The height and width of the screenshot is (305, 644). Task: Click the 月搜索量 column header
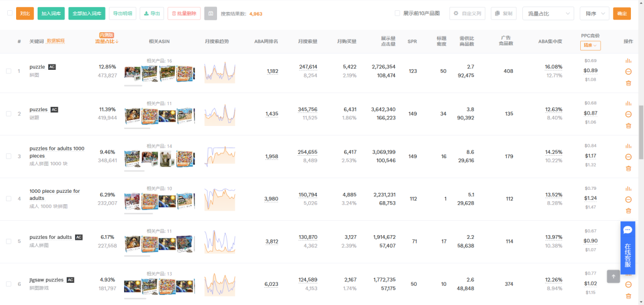coord(308,42)
